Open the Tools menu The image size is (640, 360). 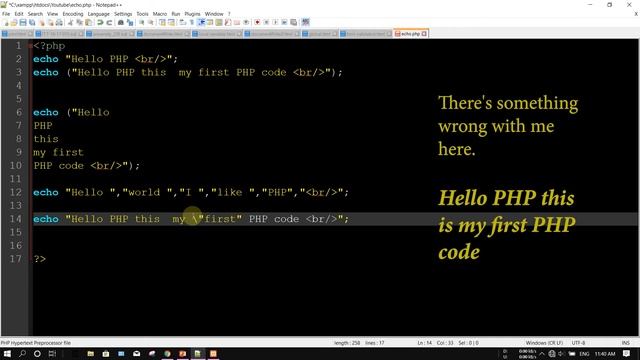coord(142,14)
